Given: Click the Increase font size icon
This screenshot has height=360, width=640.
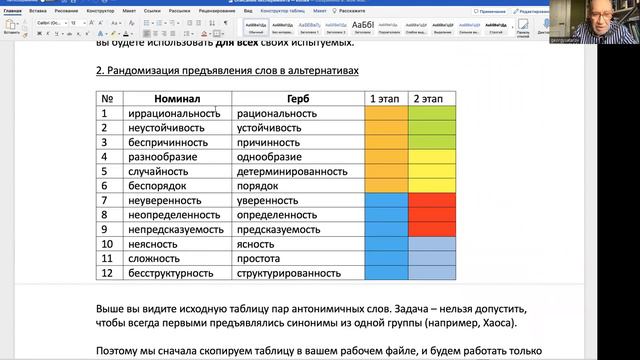Looking at the screenshot, I should pyautogui.click(x=91, y=23).
